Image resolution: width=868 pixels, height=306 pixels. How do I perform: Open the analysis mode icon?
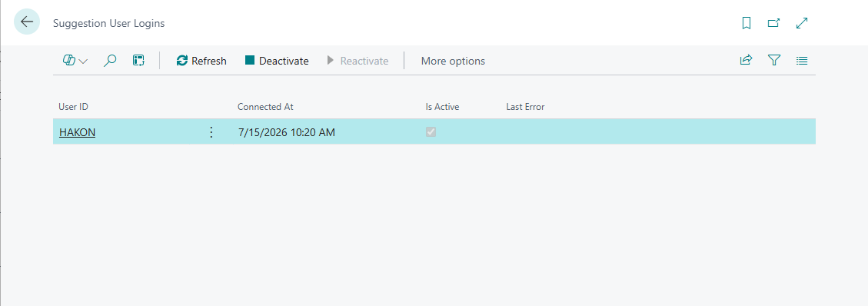[138, 61]
